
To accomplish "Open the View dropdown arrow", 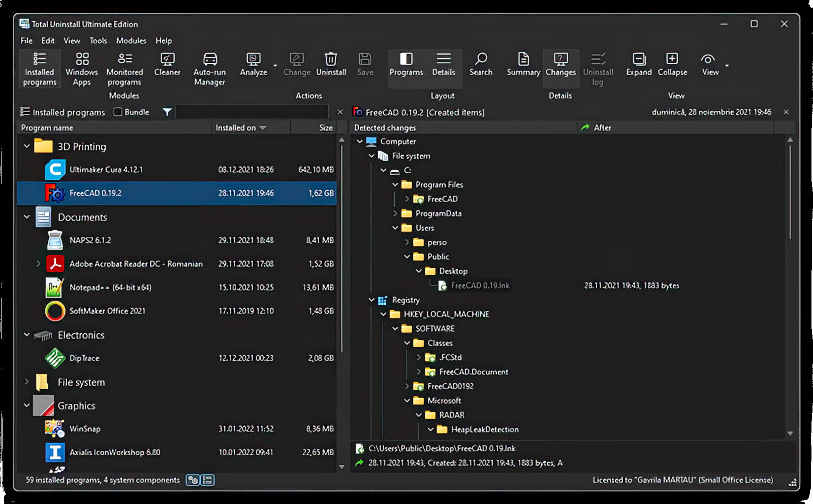I will pyautogui.click(x=727, y=66).
